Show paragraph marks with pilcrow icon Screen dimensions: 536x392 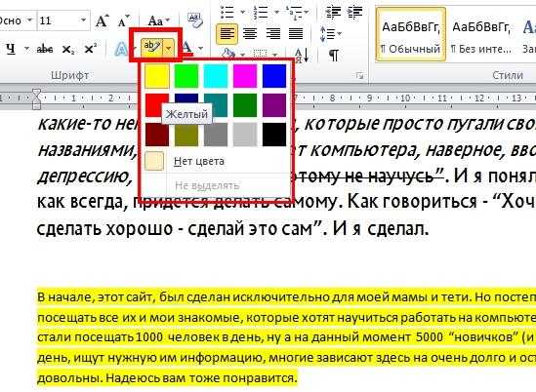(x=334, y=55)
